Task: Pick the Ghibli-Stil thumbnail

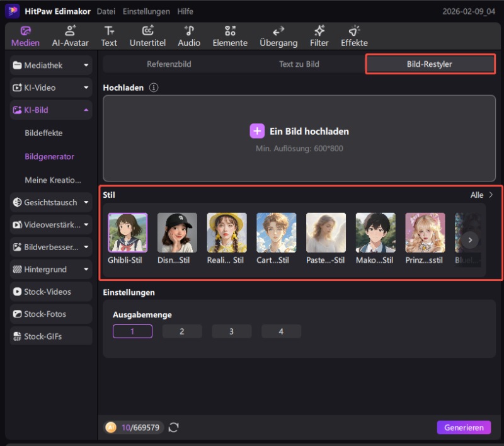Action: pyautogui.click(x=128, y=233)
